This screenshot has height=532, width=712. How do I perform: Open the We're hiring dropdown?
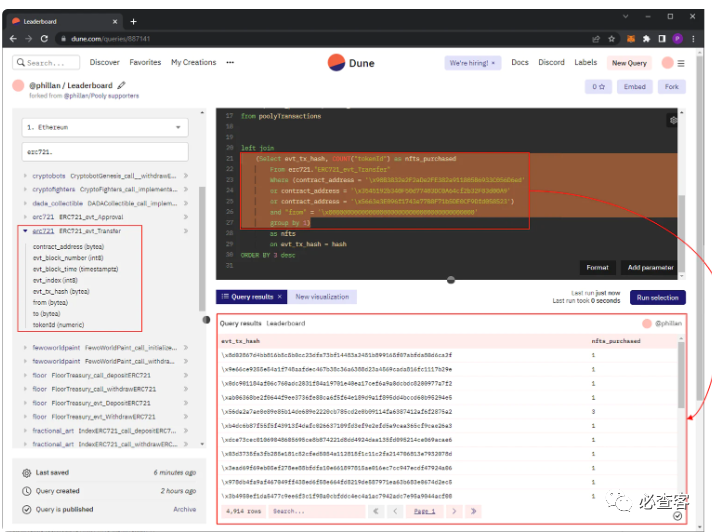pyautogui.click(x=472, y=63)
